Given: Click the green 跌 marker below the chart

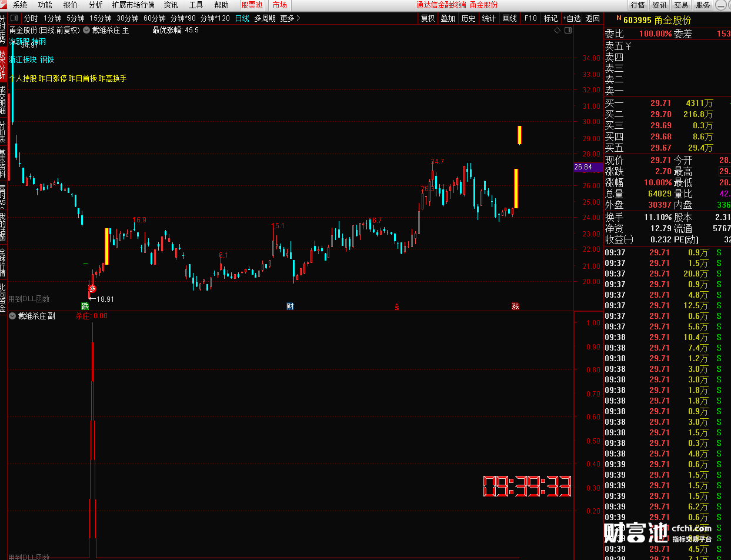Looking at the screenshot, I should pos(85,306).
